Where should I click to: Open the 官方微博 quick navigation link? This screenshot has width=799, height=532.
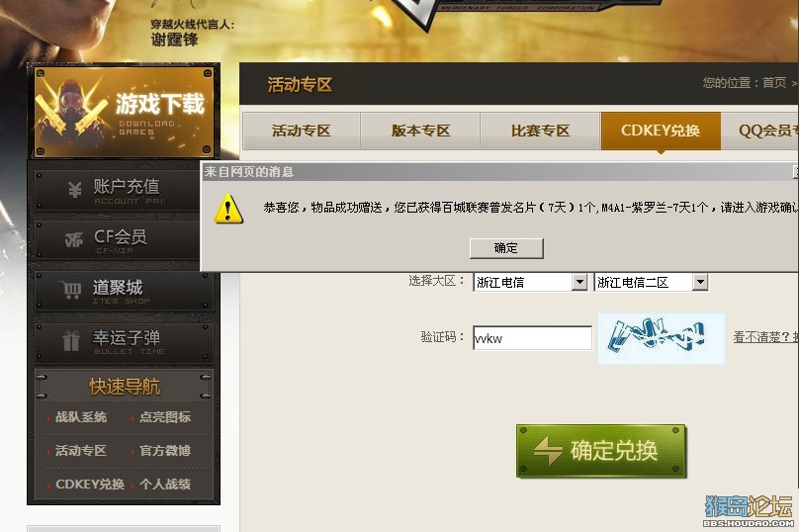click(165, 451)
